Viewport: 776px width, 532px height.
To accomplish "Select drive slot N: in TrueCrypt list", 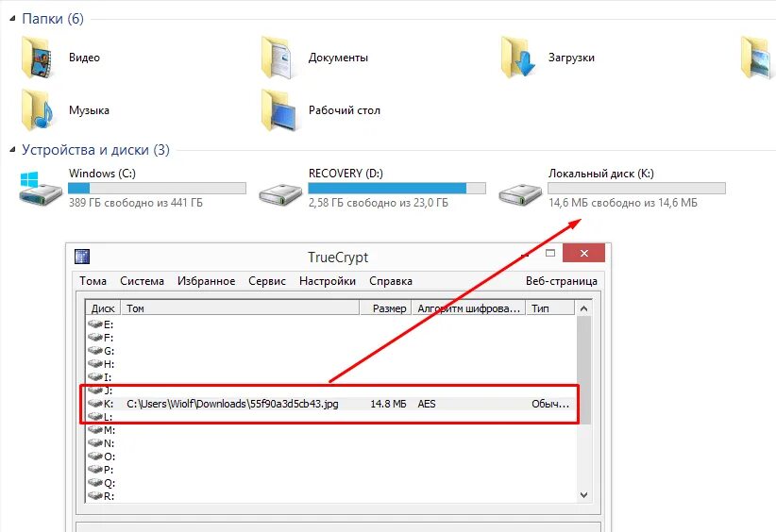I will 101,443.
